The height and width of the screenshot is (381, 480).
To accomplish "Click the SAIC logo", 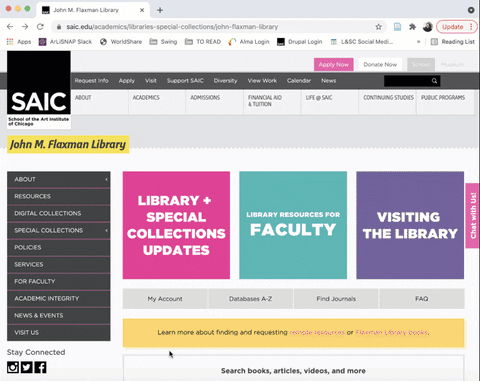I will [39, 89].
